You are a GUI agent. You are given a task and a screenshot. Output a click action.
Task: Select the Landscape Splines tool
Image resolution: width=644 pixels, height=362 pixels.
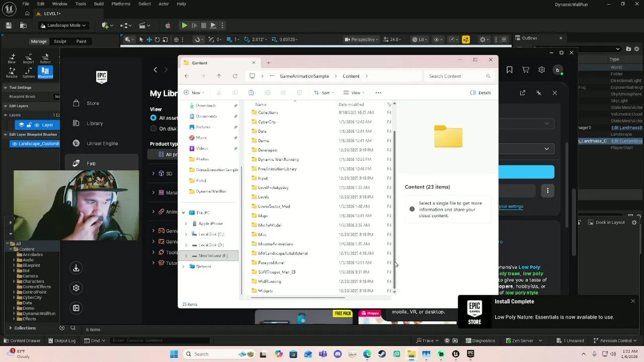click(29, 73)
